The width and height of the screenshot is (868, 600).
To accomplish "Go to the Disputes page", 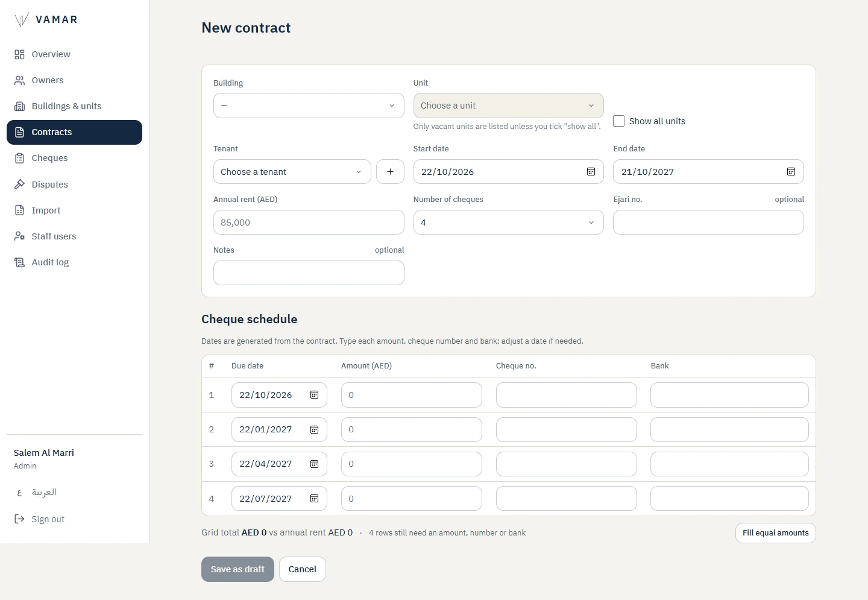I will (74, 185).
